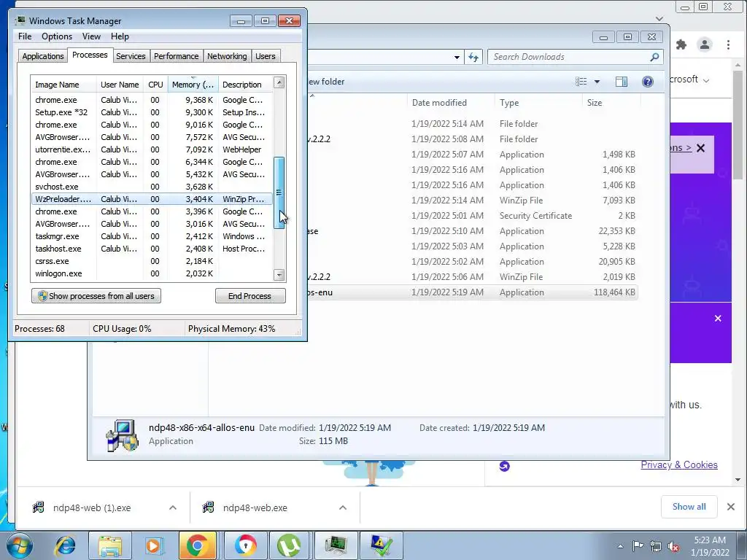The height and width of the screenshot is (560, 747).
Task: Expand the Explorer address bar history dropdown
Action: (457, 57)
